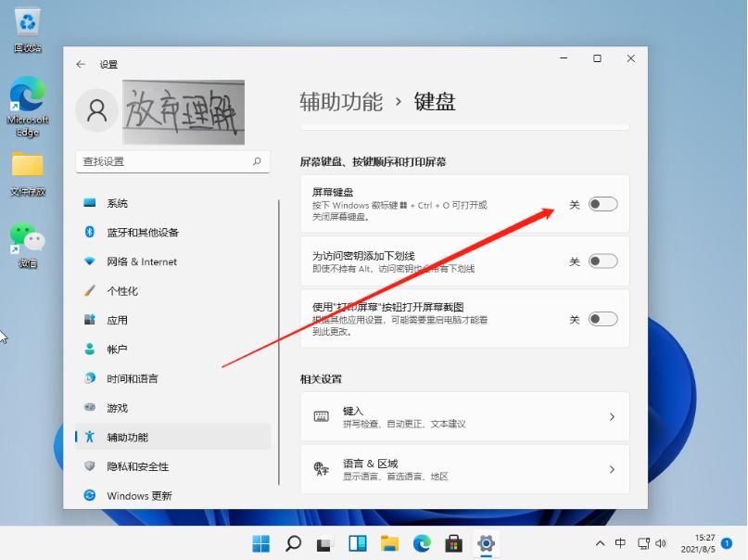The height and width of the screenshot is (560, 748).
Task: Click the network tray icon
Action: click(643, 543)
